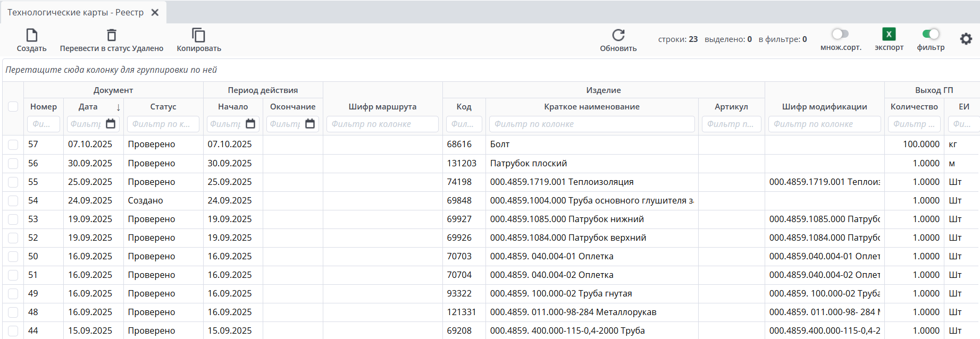
Task: Export the table to Excel
Action: click(x=889, y=35)
